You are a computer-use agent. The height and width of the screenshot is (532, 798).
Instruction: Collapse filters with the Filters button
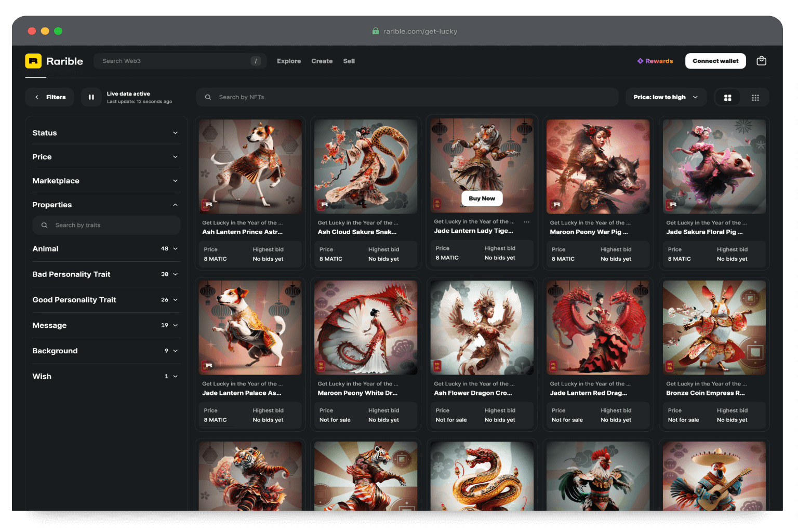[50, 97]
